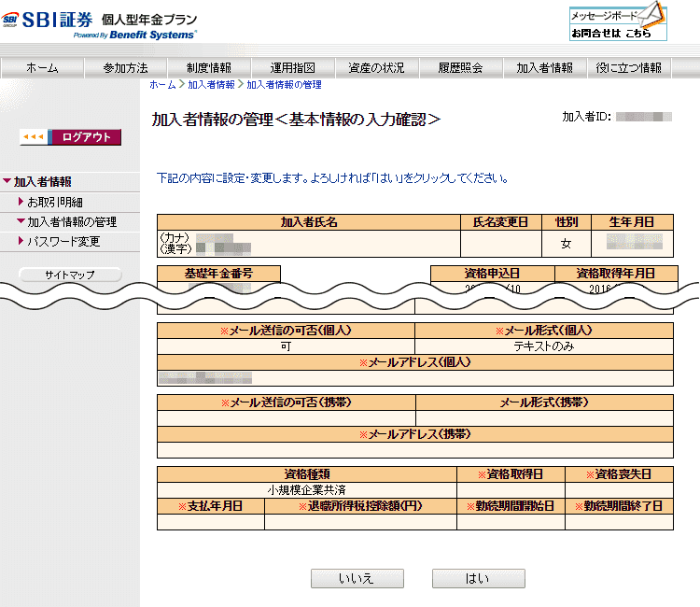Click the 資格取得日 header
The image size is (700, 607).
511,474
